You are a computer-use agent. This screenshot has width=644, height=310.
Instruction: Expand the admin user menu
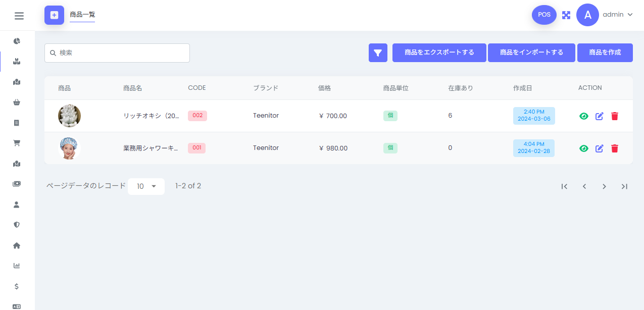[617, 15]
